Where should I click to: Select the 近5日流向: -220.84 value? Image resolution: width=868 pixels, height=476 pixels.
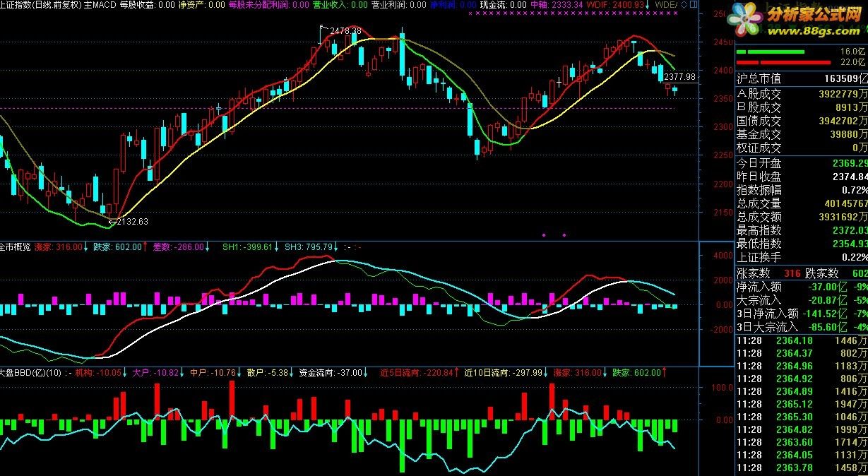click(416, 372)
